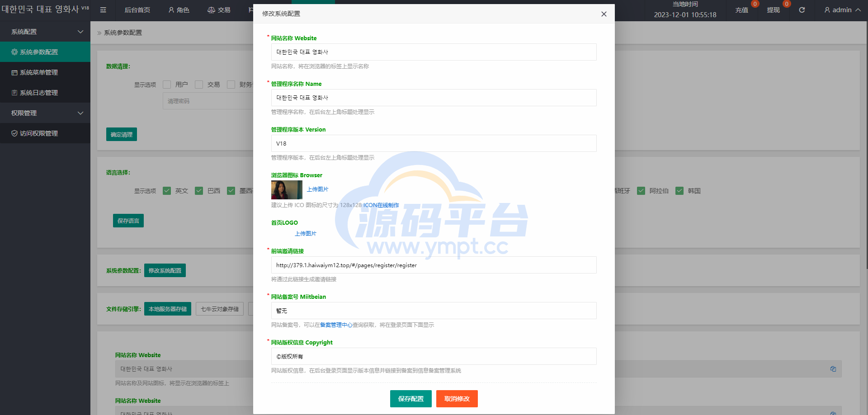
Task: Open 系统日志管理 in the sidebar
Action: tap(39, 93)
